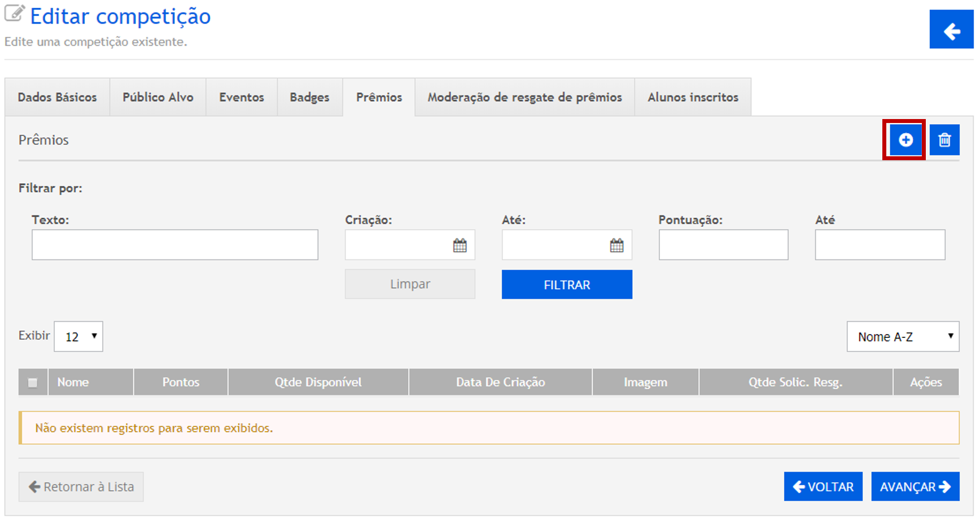Open the Até date calendar icon
Screen dimensions: 980x523
click(x=616, y=245)
